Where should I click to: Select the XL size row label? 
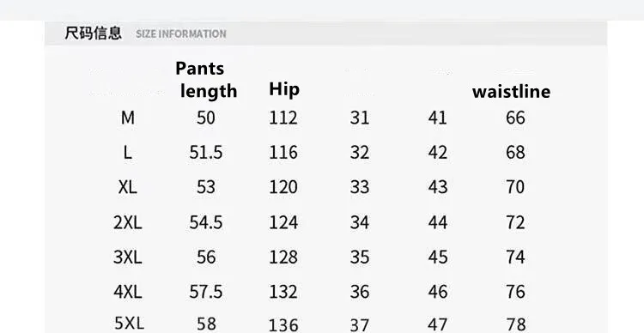pos(128,187)
